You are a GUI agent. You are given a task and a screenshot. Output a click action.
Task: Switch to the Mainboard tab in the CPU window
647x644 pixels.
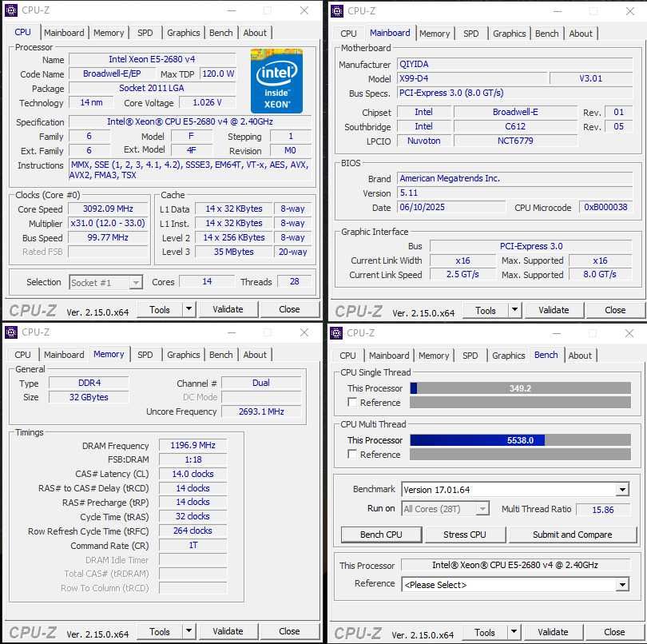click(64, 33)
